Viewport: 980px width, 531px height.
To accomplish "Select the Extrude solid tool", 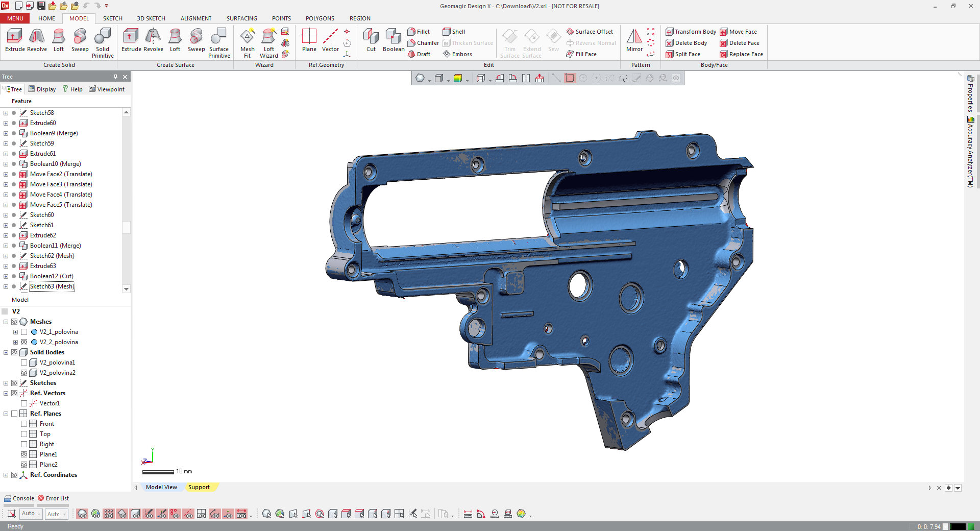I will click(14, 40).
